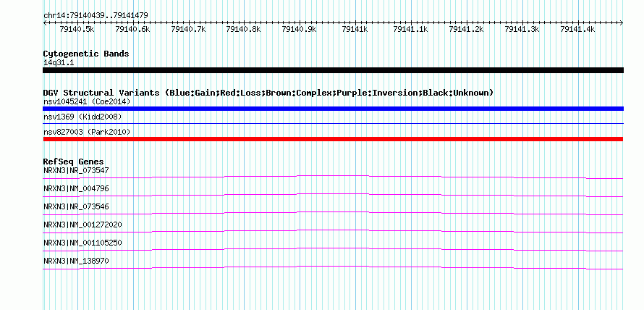Select the nsv1045241 (Coe2014) label
644x310 pixels.
[x=87, y=101]
